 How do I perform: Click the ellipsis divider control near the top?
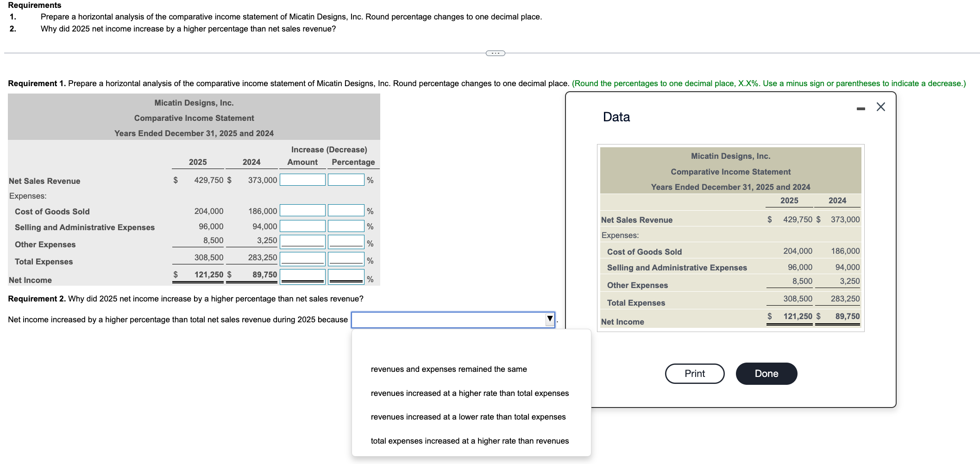pyautogui.click(x=495, y=53)
